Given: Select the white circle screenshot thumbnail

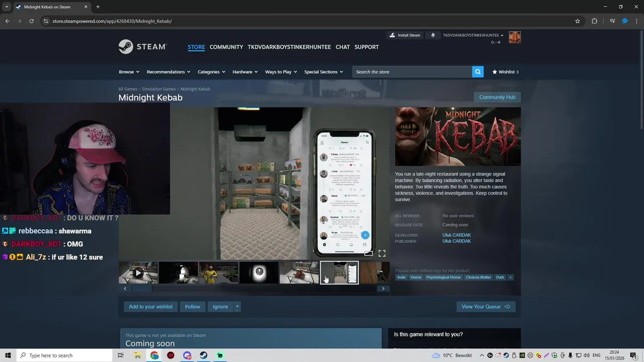Looking at the screenshot, I should (x=259, y=273).
